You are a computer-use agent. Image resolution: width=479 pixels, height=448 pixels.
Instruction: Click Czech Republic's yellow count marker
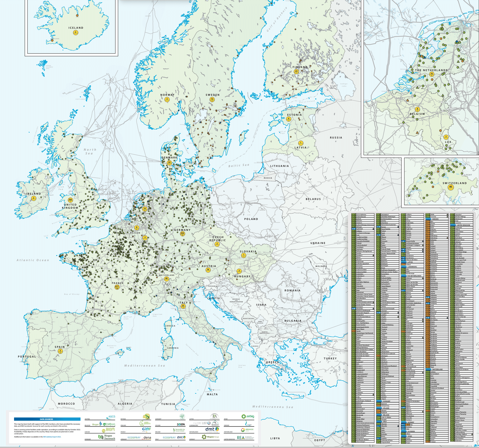(217, 244)
